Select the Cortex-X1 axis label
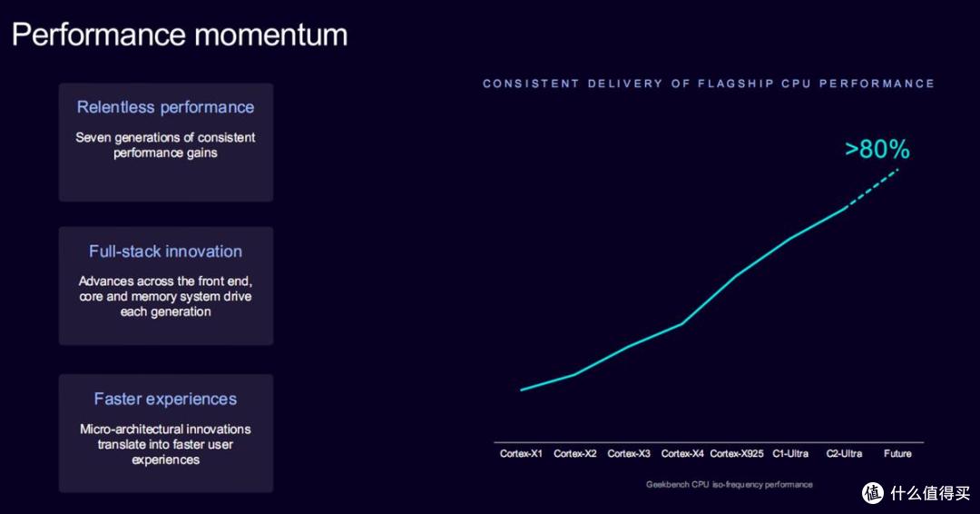980x514 pixels. (521, 453)
